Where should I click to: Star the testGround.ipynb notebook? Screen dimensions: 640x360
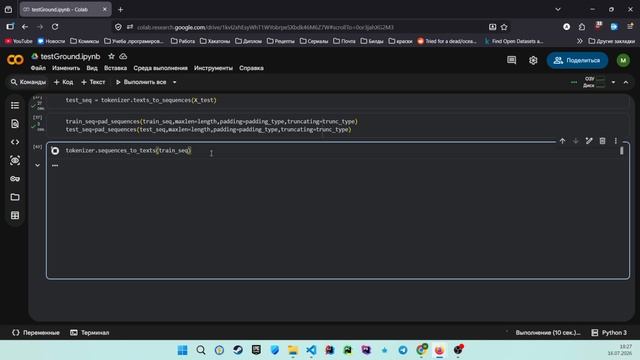tap(111, 56)
